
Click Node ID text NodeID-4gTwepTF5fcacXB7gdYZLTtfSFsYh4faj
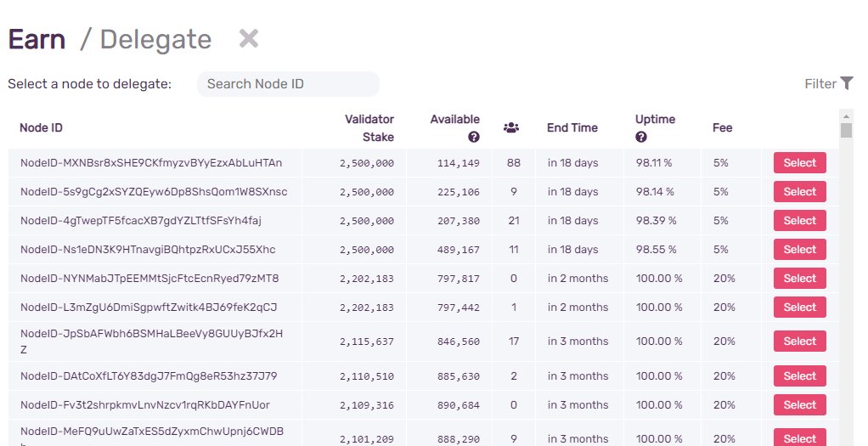point(141,221)
